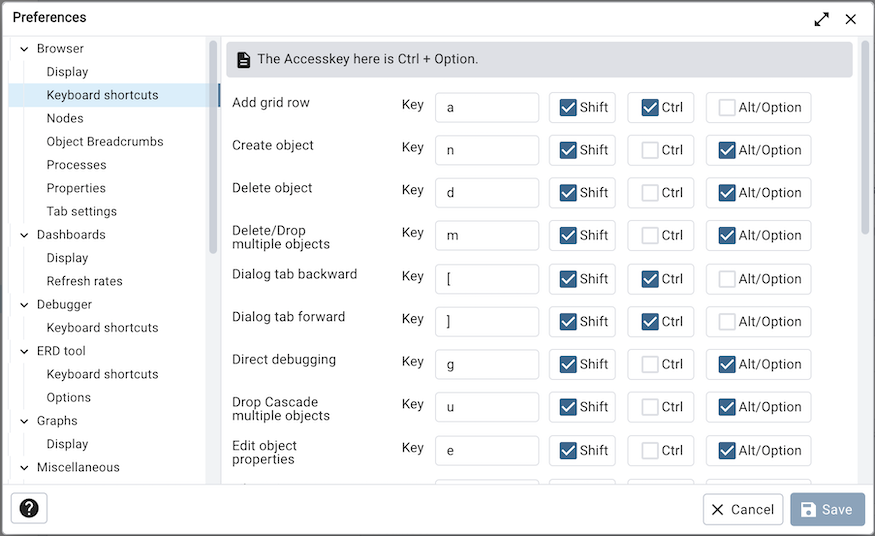875x536 pixels.
Task: Select Browser Keyboard shortcuts item
Action: tap(103, 95)
